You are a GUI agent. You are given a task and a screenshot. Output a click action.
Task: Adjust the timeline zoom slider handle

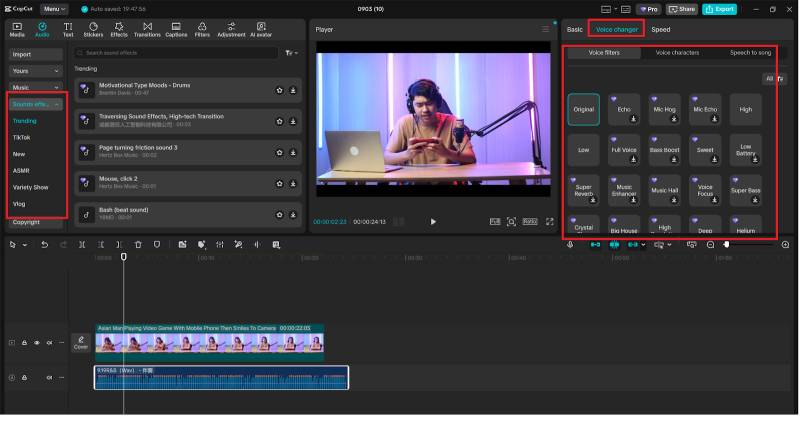727,245
